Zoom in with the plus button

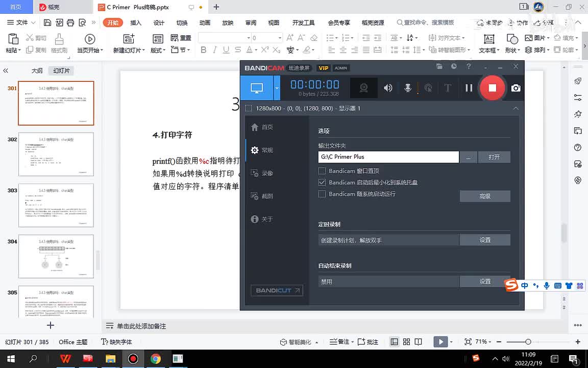click(x=577, y=342)
